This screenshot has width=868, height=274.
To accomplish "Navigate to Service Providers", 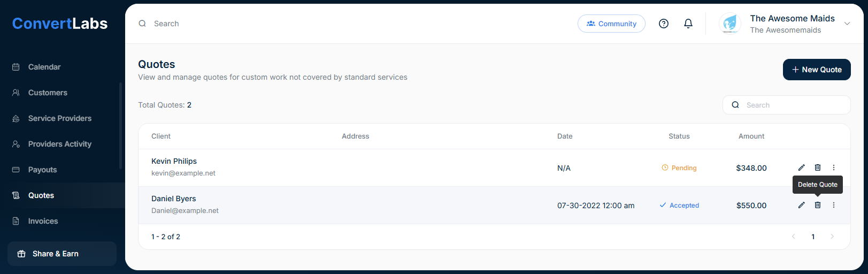I will point(59,118).
